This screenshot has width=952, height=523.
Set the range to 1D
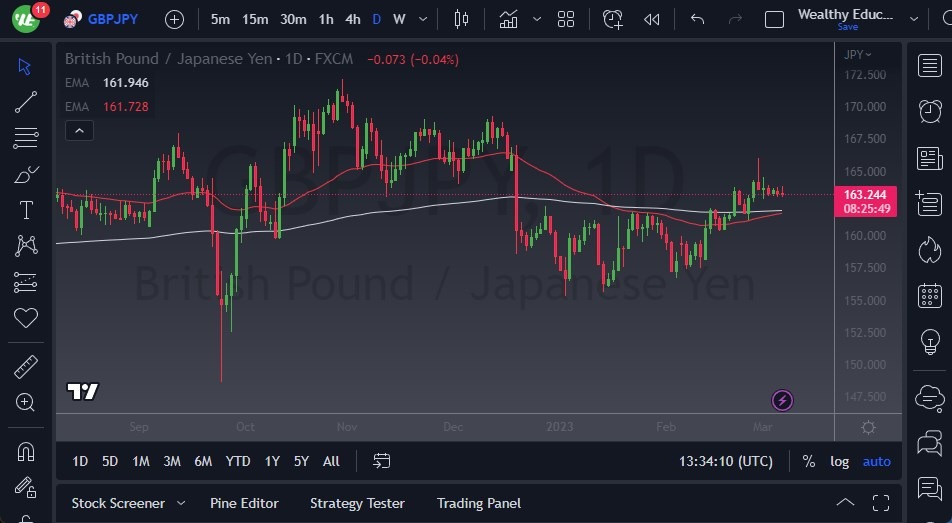tap(80, 462)
